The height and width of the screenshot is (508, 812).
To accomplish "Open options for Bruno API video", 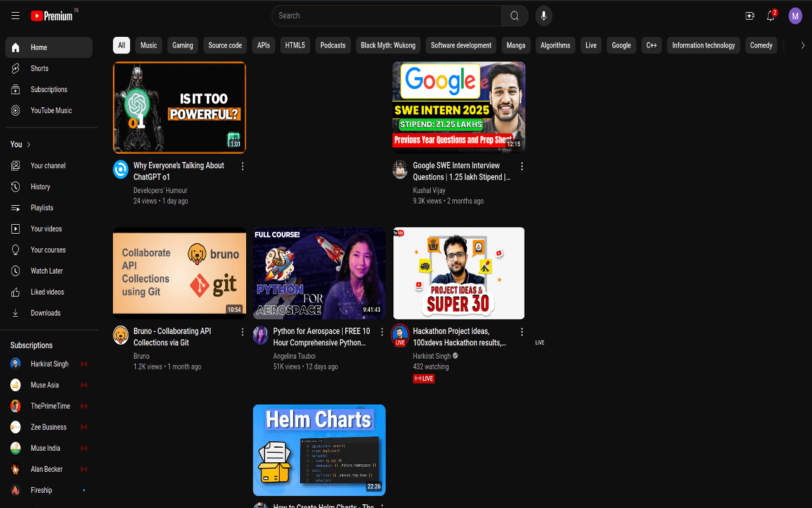I will [x=242, y=332].
